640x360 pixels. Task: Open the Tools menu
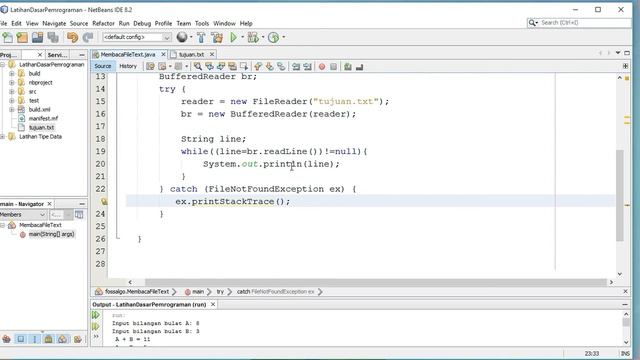202,24
